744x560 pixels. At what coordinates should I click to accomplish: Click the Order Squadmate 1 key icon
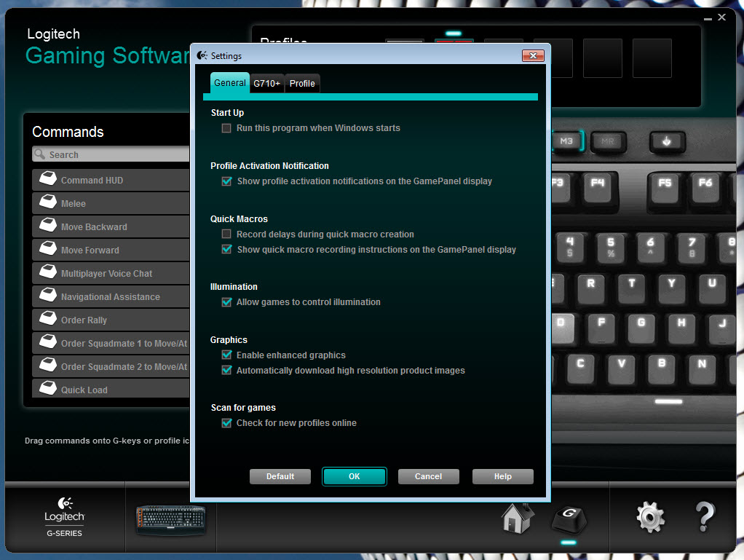48,342
